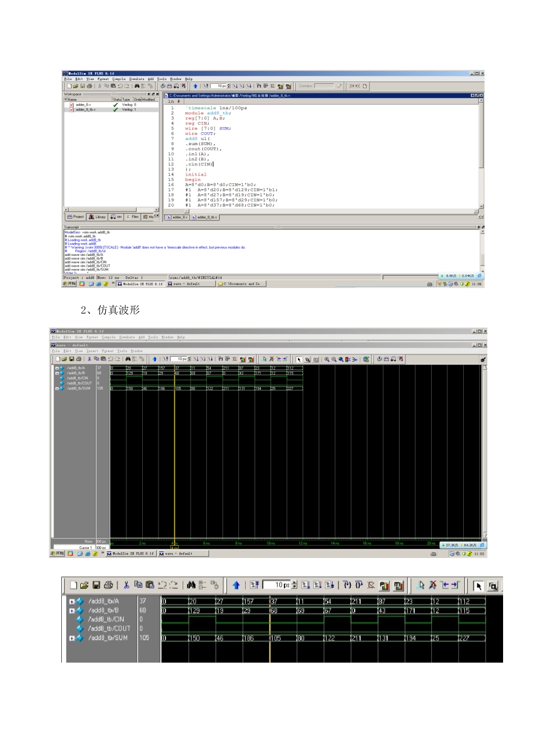Click the Print icon in the enlarged wave toolbar
534x756 pixels.
tap(108, 585)
